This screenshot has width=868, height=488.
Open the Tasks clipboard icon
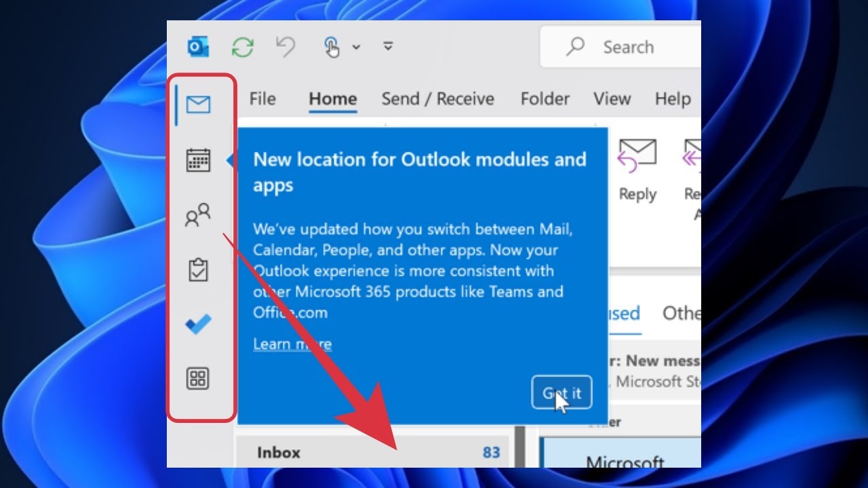pyautogui.click(x=198, y=270)
